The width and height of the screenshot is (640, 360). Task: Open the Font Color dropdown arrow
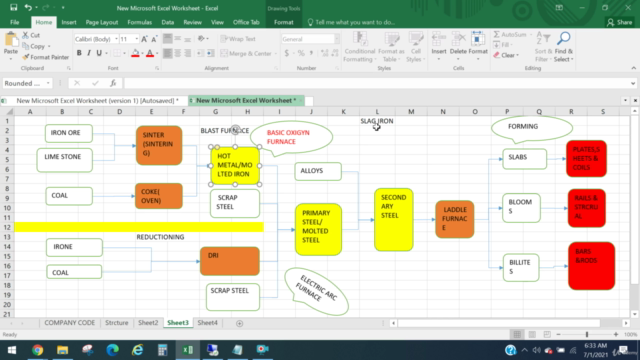(157, 53)
